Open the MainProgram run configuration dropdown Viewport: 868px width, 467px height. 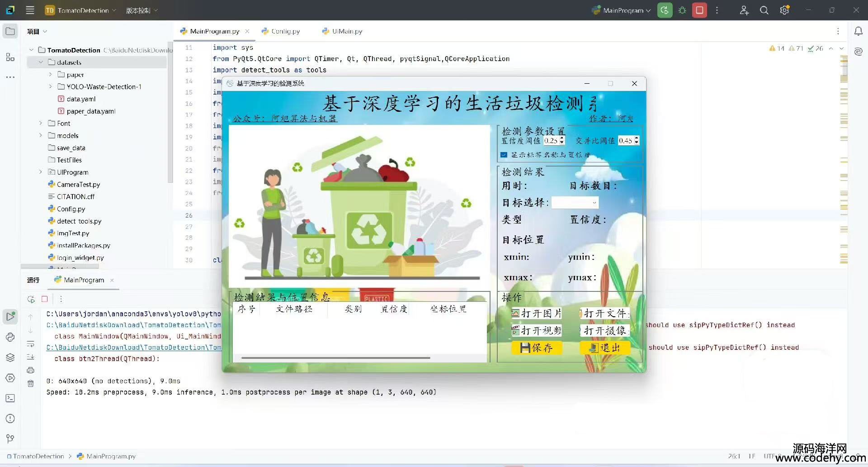(x=622, y=10)
